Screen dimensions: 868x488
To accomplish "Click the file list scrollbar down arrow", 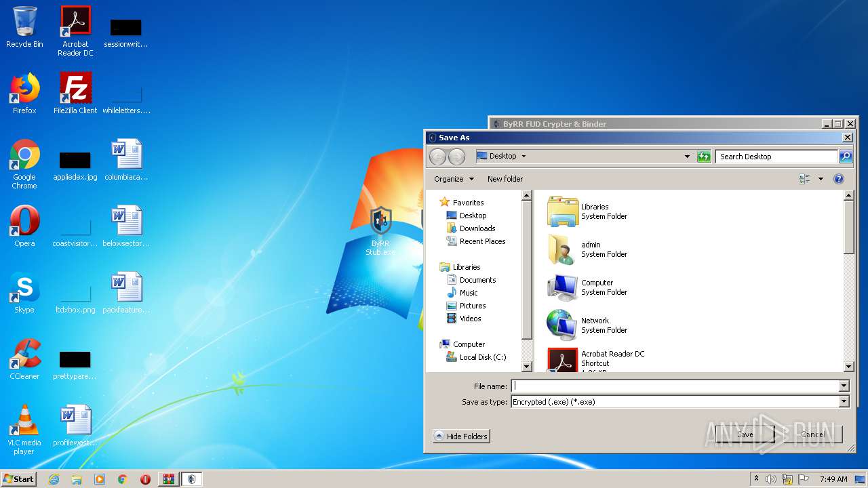I will [x=848, y=367].
